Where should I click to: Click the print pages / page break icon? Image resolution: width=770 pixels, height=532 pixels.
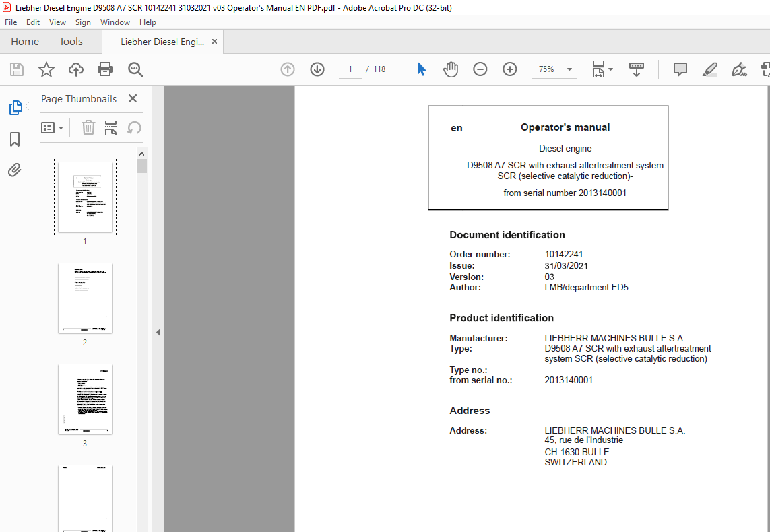click(111, 127)
